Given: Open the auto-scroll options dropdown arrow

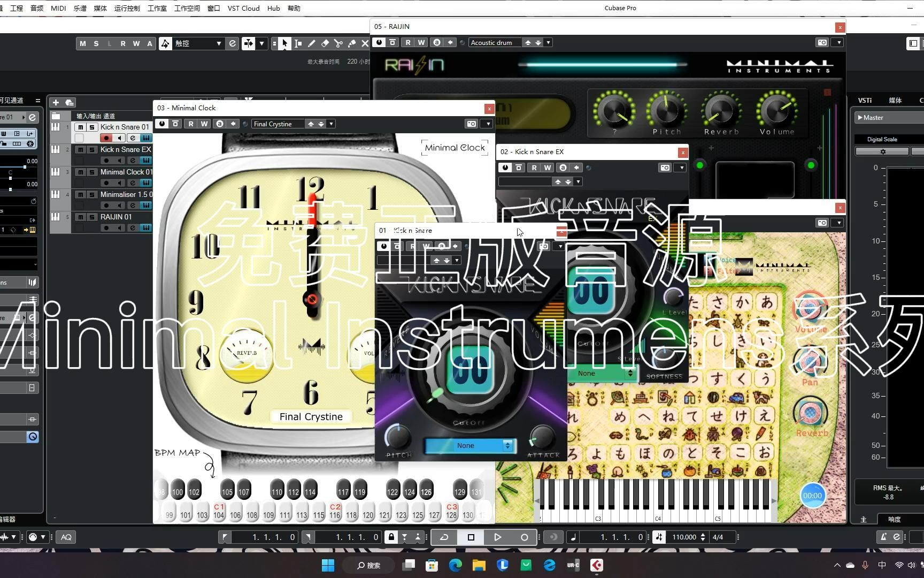Looking at the screenshot, I should pyautogui.click(x=262, y=43).
